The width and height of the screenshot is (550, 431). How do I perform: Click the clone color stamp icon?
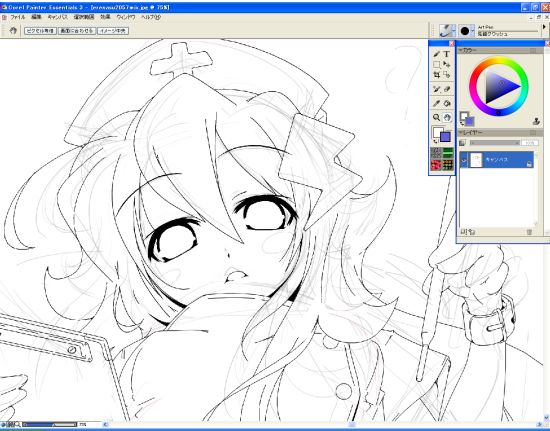(536, 121)
